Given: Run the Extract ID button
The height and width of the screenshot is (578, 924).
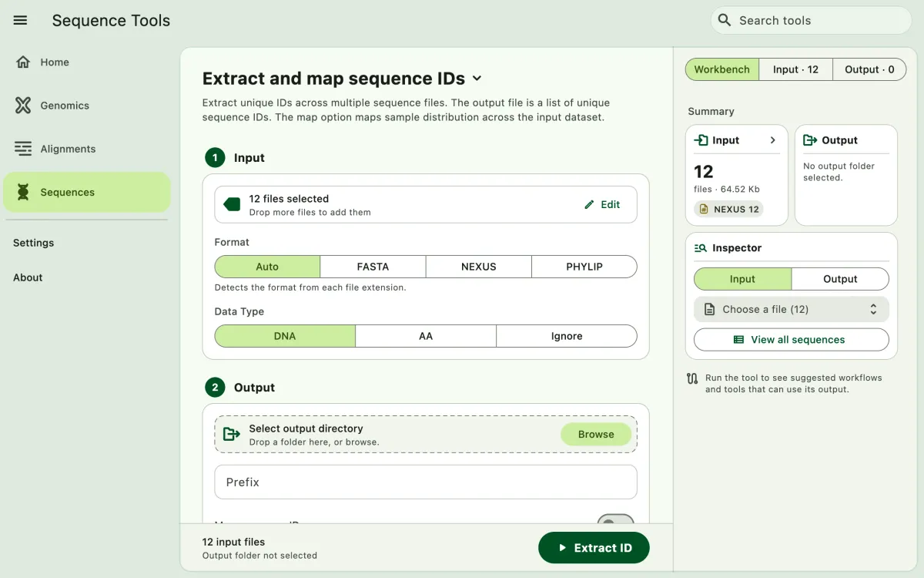Looking at the screenshot, I should (x=594, y=548).
